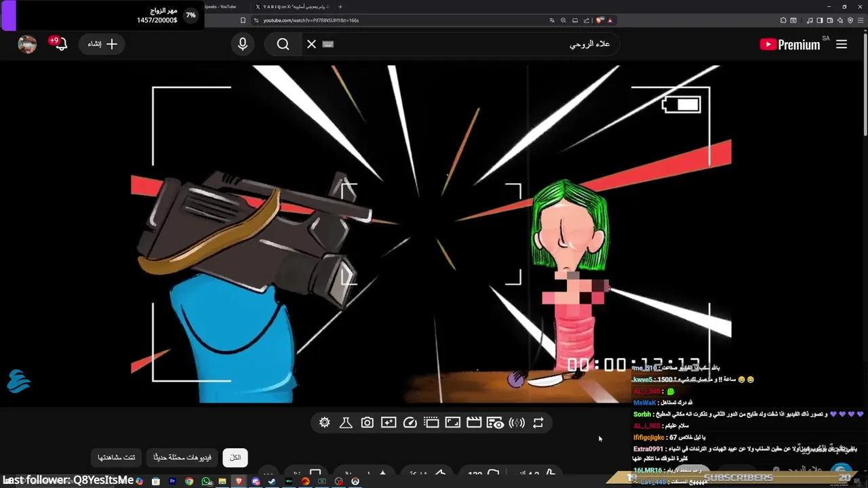The image size is (868, 488).
Task: Click the zoom magnifier icon in address bar
Action: 564,20
